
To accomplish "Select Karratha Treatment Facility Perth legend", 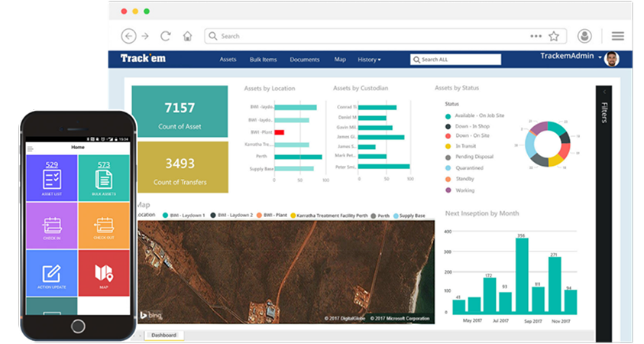I will click(329, 216).
